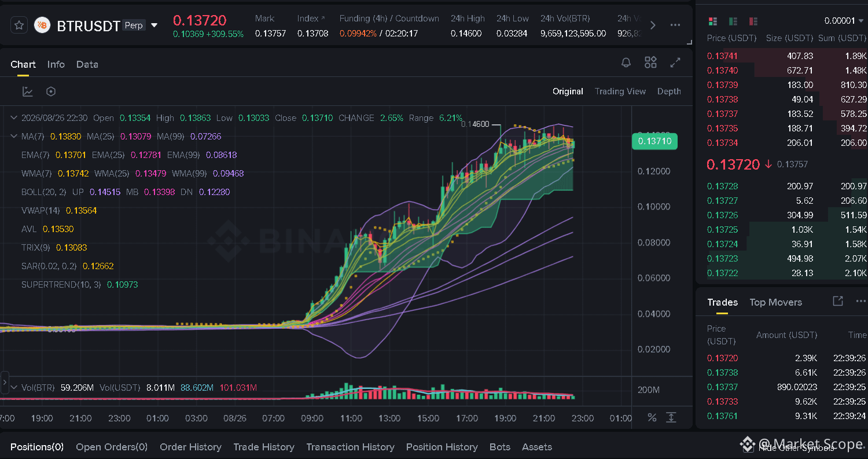Click the WMA(7) legend value 0.13742
The image size is (868, 459).
pos(73,174)
